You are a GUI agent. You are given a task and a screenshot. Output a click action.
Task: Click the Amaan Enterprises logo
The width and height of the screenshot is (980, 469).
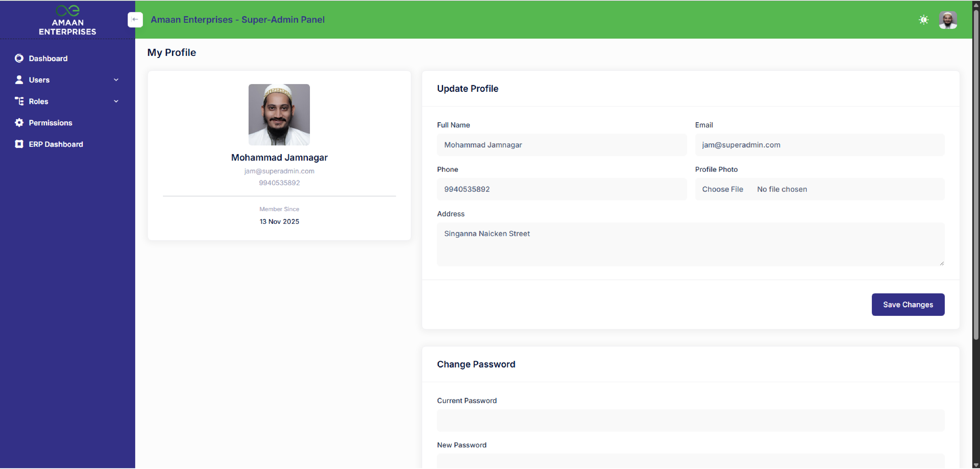(x=67, y=20)
